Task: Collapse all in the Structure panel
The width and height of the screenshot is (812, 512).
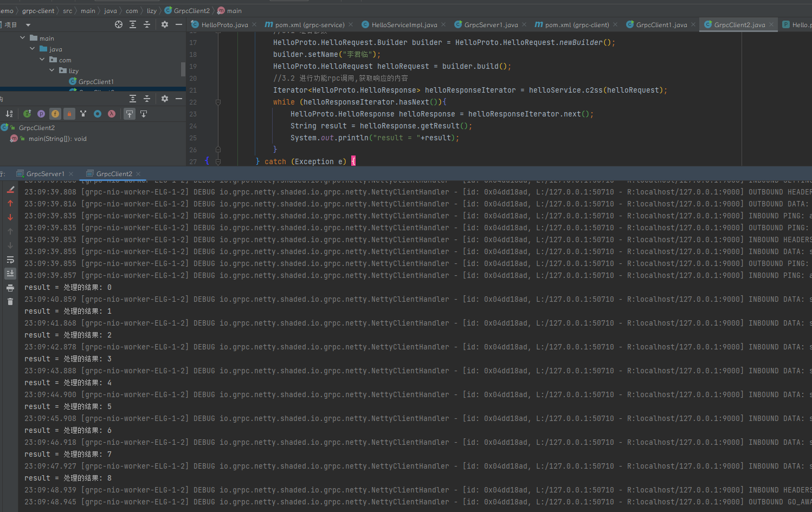Action: tap(147, 99)
